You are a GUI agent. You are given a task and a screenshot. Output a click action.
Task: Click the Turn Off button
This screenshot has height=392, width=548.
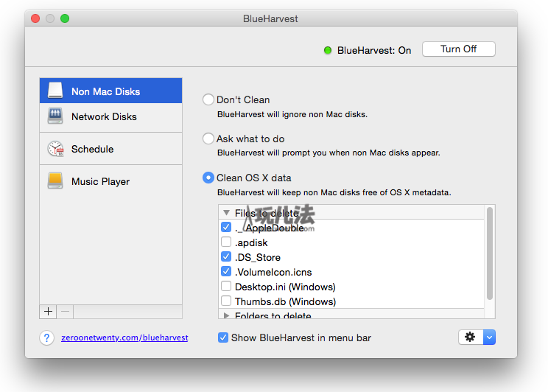pyautogui.click(x=459, y=49)
